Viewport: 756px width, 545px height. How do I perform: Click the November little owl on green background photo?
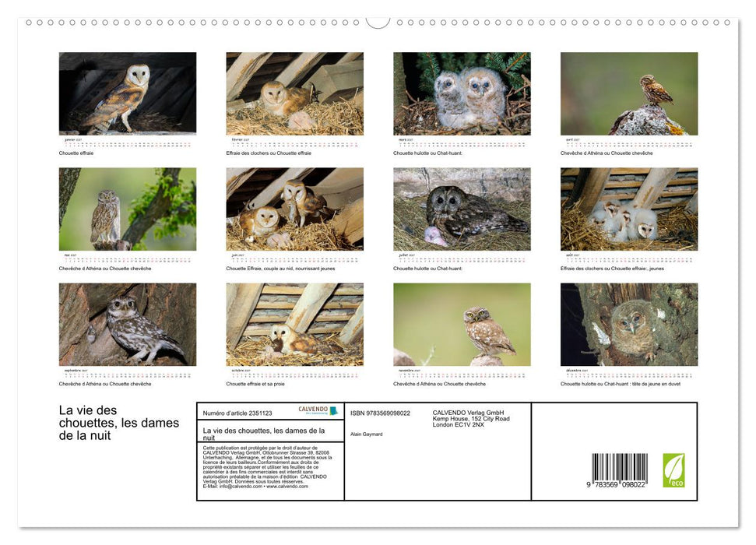pyautogui.click(x=462, y=324)
